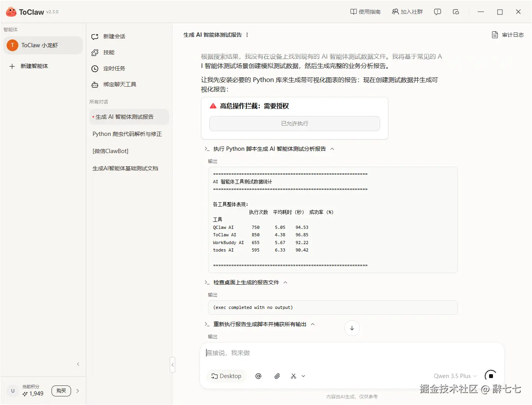Expand the dropdown arrow beside the tools icon

tap(303, 376)
